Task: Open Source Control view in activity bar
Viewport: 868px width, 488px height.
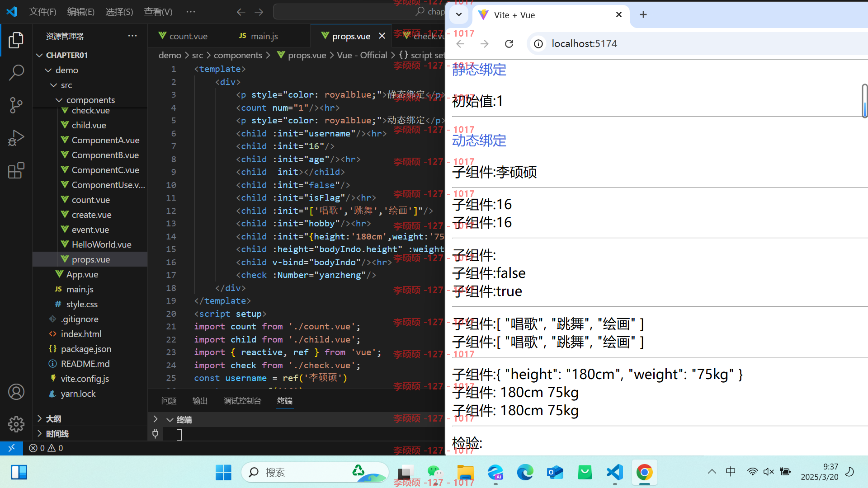Action: [x=16, y=105]
